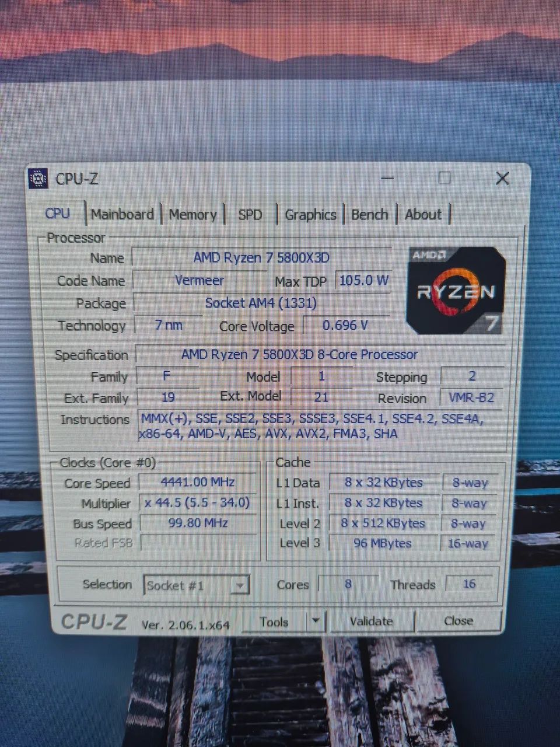This screenshot has width=560, height=747.
Task: Click the Code Name value Vermeer
Action: 199,281
